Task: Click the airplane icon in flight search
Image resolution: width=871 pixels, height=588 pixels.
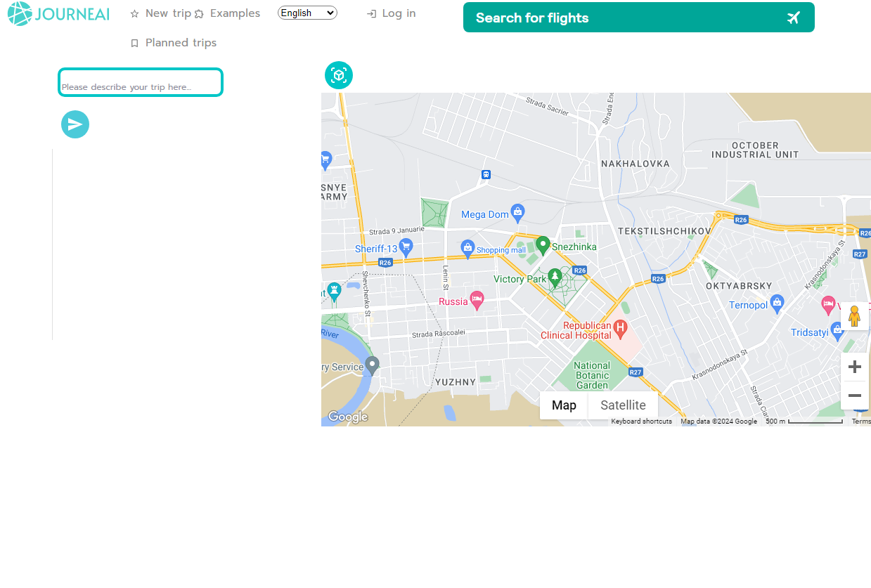Action: pyautogui.click(x=794, y=18)
